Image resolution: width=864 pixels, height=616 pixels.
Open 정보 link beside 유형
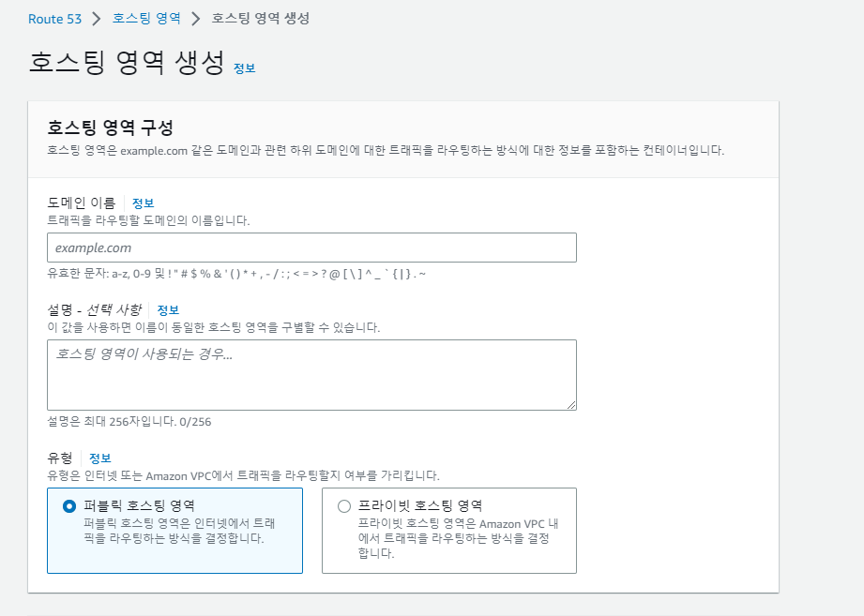tap(100, 458)
